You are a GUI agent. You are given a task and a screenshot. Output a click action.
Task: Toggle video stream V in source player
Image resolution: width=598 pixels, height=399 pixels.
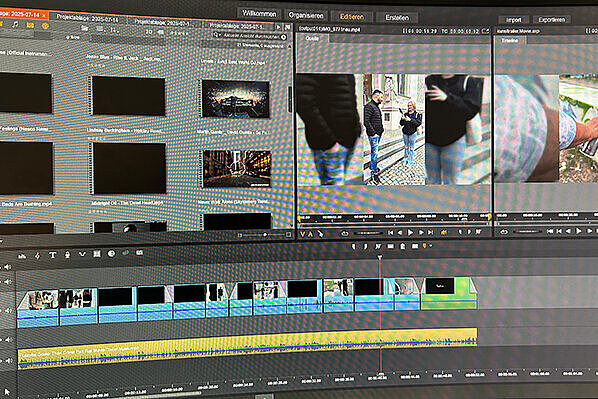(303, 234)
